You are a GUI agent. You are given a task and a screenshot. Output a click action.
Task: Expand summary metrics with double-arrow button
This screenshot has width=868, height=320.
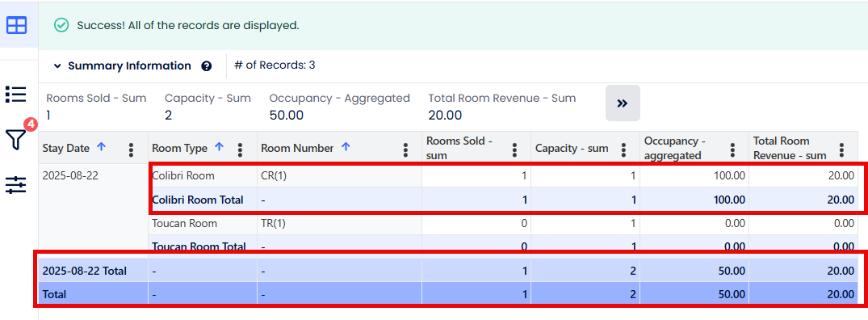[x=623, y=103]
